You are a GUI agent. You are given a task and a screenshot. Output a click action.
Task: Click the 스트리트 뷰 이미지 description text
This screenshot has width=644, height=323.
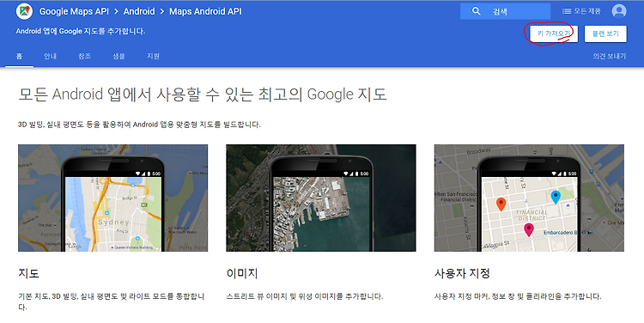[304, 296]
